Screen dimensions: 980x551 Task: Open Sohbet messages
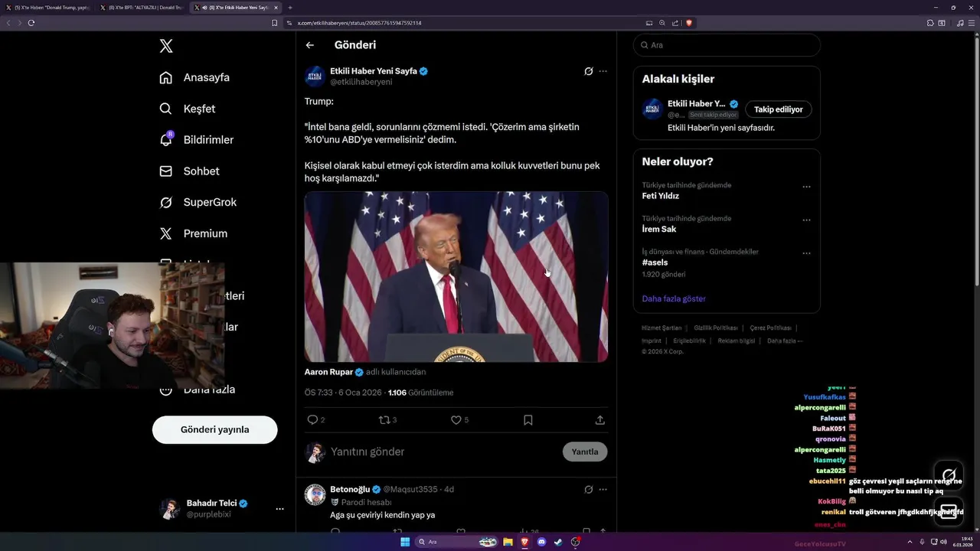tap(189, 171)
